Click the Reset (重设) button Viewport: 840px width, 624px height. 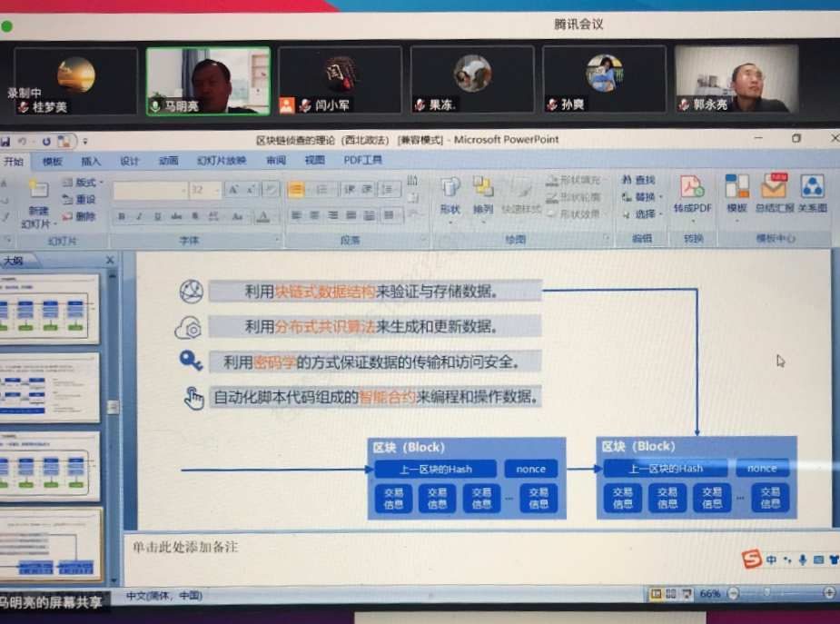click(x=80, y=200)
